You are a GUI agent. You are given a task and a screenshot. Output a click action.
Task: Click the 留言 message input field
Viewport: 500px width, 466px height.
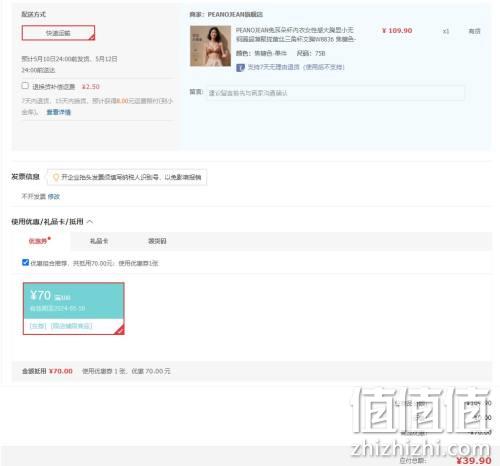point(335,93)
